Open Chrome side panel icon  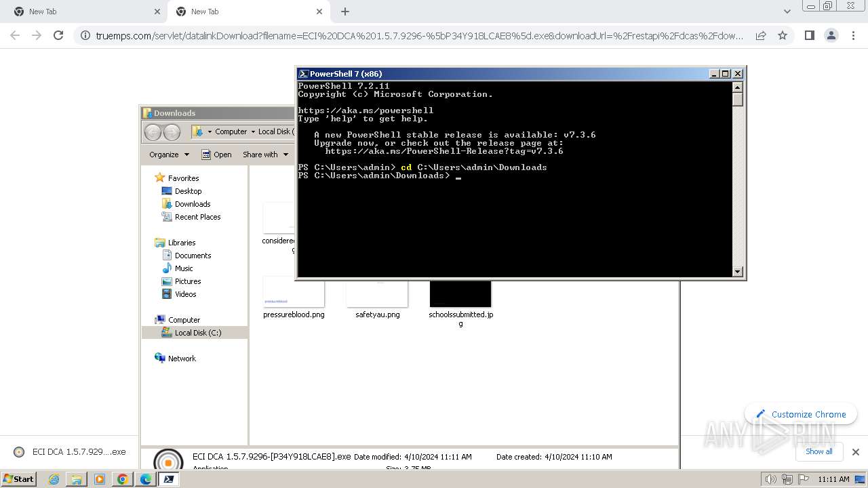pyautogui.click(x=809, y=35)
